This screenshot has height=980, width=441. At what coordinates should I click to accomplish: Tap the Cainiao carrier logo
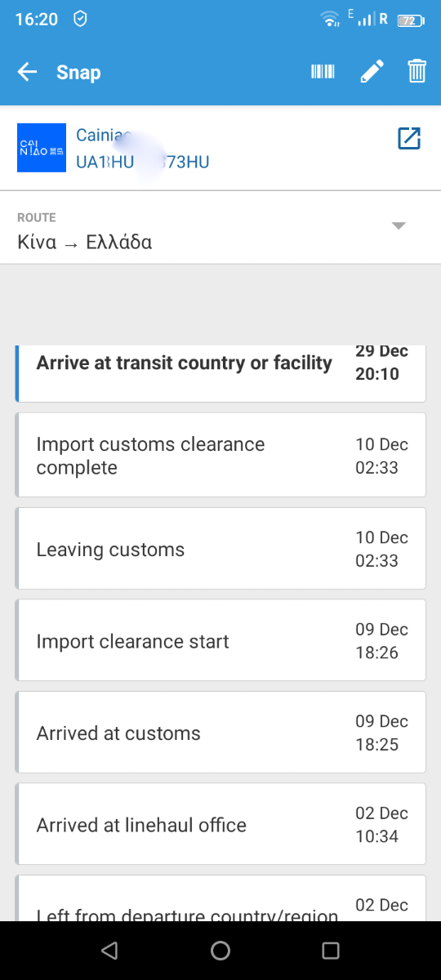pyautogui.click(x=42, y=148)
